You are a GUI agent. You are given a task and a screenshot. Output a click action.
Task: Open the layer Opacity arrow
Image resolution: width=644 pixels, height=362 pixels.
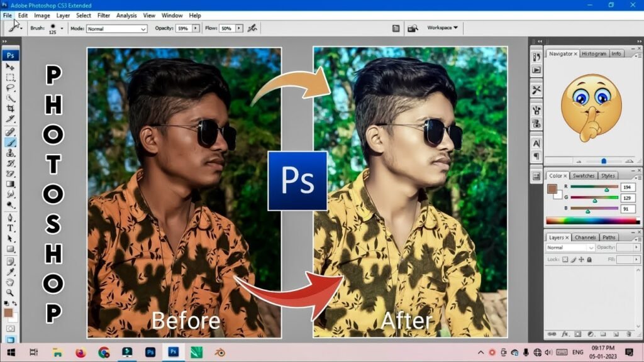pyautogui.click(x=636, y=247)
